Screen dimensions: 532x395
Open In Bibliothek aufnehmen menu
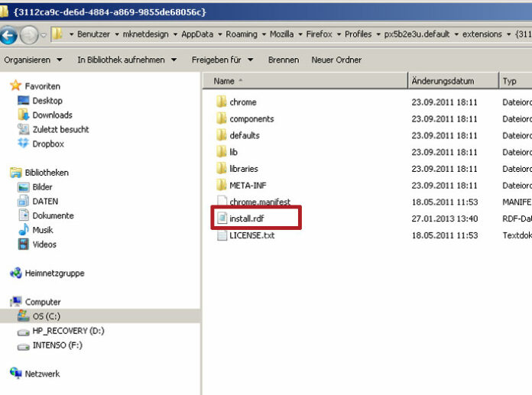point(127,60)
